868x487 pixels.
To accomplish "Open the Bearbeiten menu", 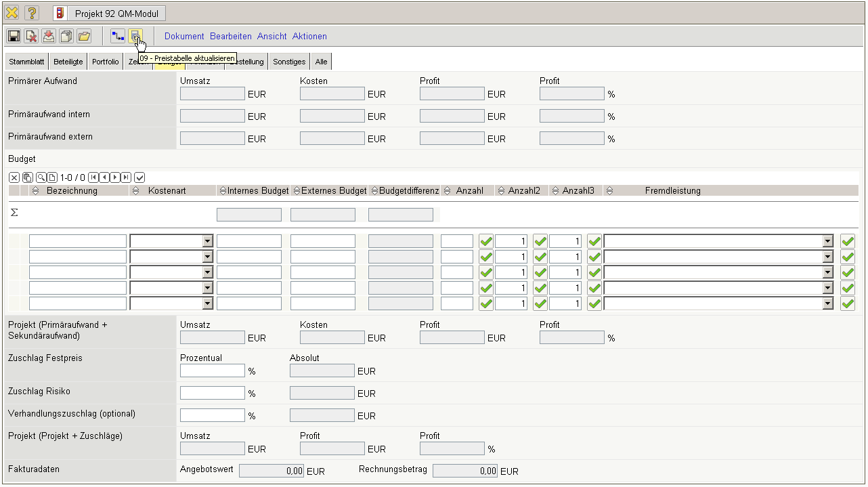I will [230, 36].
